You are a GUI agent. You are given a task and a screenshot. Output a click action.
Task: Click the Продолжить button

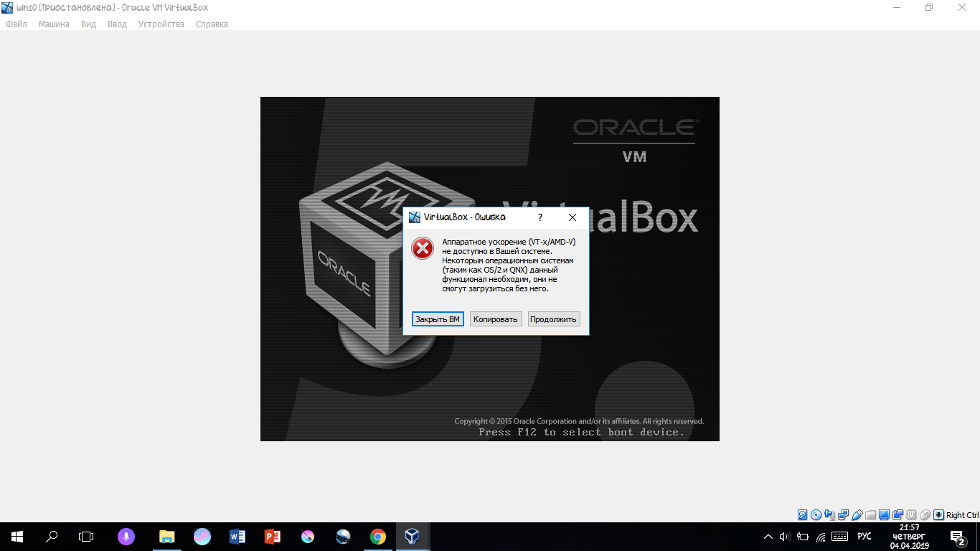553,319
